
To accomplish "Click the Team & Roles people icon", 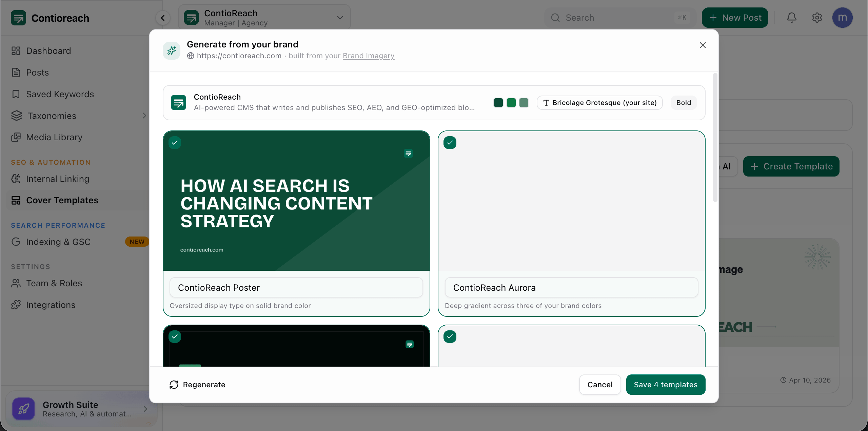I will (x=16, y=283).
